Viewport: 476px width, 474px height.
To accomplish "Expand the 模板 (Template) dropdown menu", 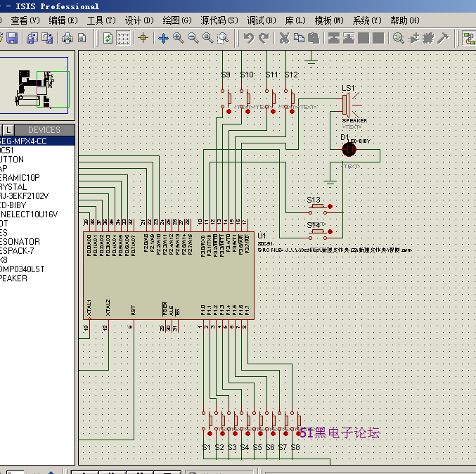I will point(327,20).
